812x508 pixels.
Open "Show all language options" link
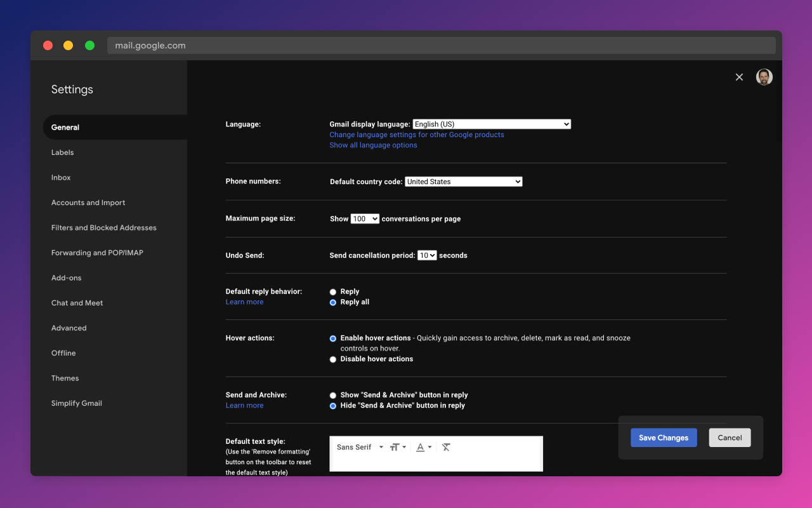(x=373, y=145)
